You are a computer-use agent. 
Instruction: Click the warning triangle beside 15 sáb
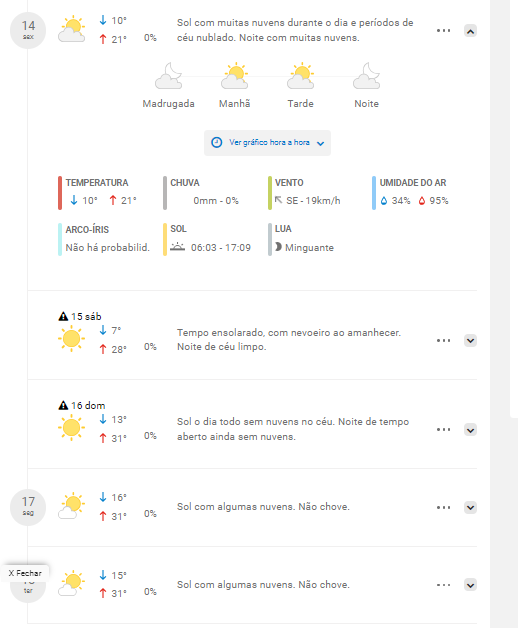click(63, 316)
